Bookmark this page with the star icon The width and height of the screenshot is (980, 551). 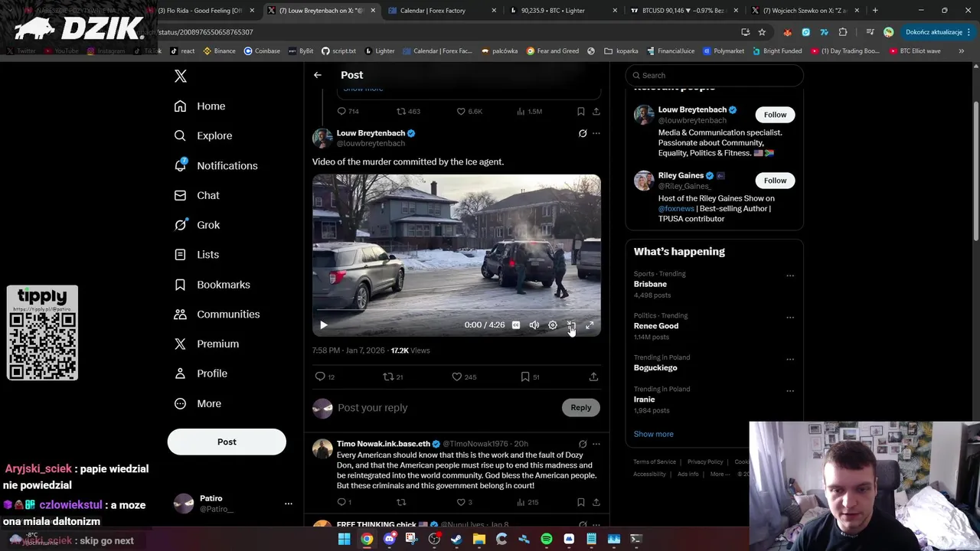click(x=762, y=32)
